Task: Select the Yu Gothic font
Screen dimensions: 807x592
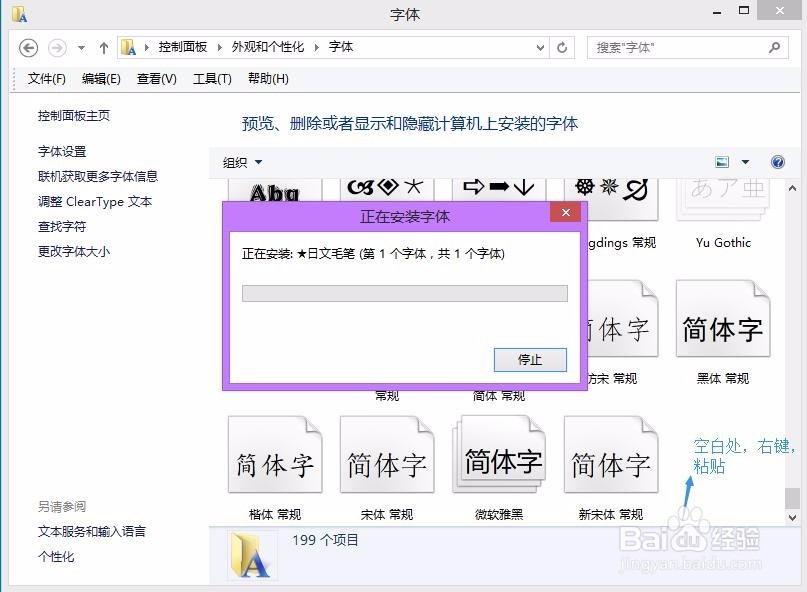Action: tap(723, 214)
